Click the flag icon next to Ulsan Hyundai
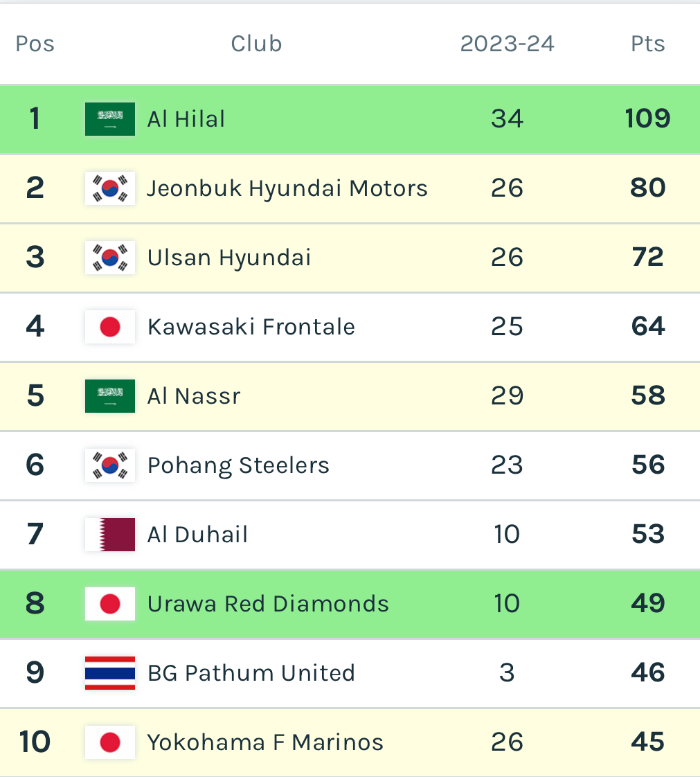700x777 pixels. point(110,258)
